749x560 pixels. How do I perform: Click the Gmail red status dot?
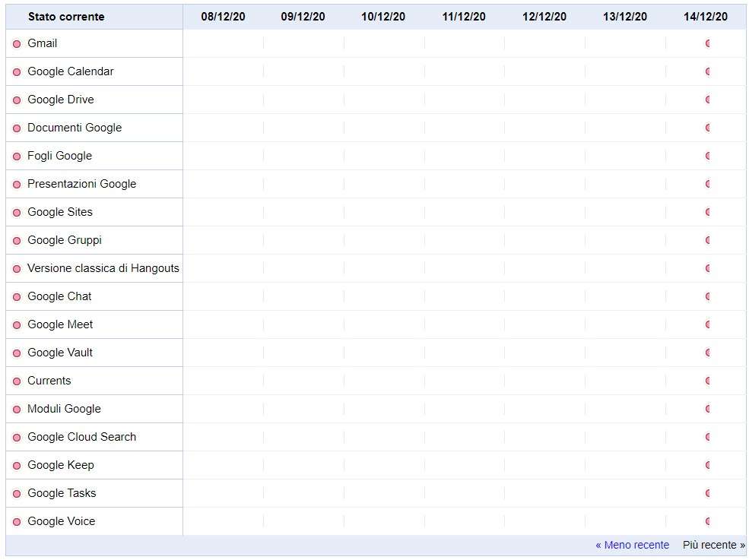pyautogui.click(x=17, y=44)
